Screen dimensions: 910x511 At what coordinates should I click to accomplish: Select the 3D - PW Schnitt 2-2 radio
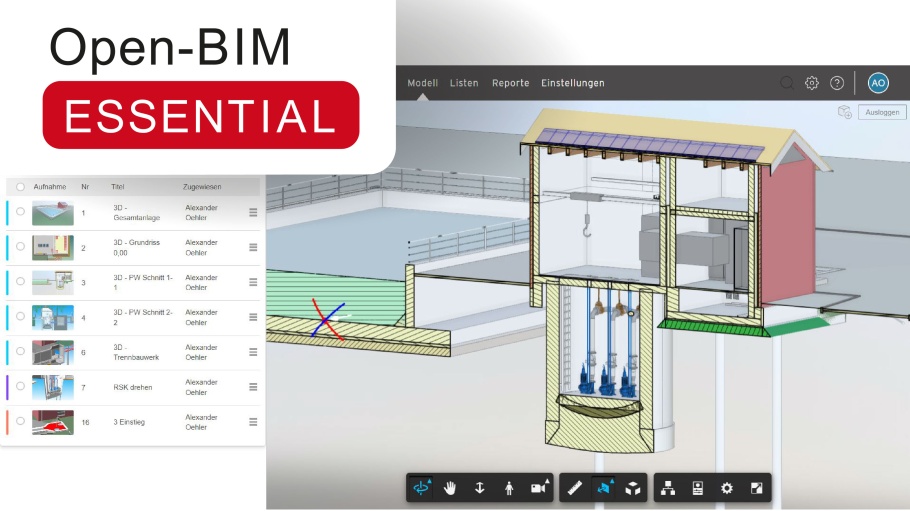click(x=20, y=316)
